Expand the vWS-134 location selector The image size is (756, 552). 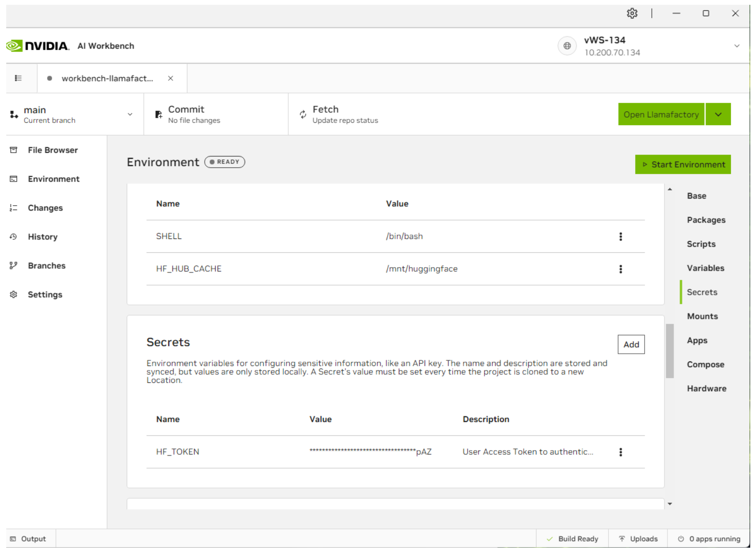pos(736,46)
